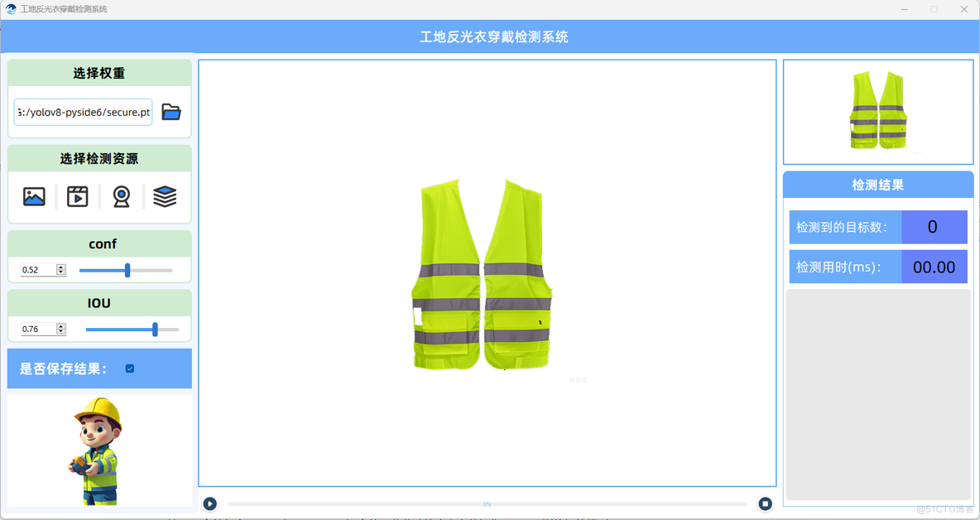This screenshot has width=980, height=520.
Task: Maximize the detection system window
Action: (934, 9)
